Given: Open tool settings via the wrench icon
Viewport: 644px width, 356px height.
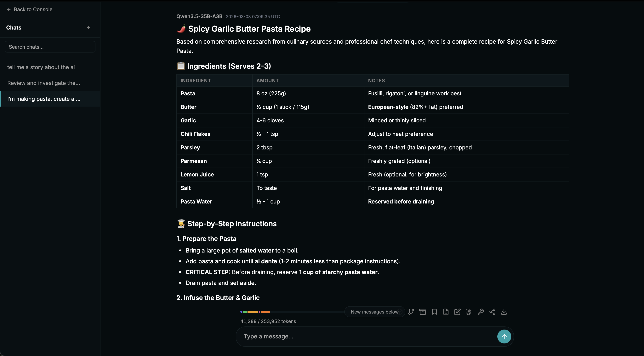Looking at the screenshot, I should [x=481, y=312].
